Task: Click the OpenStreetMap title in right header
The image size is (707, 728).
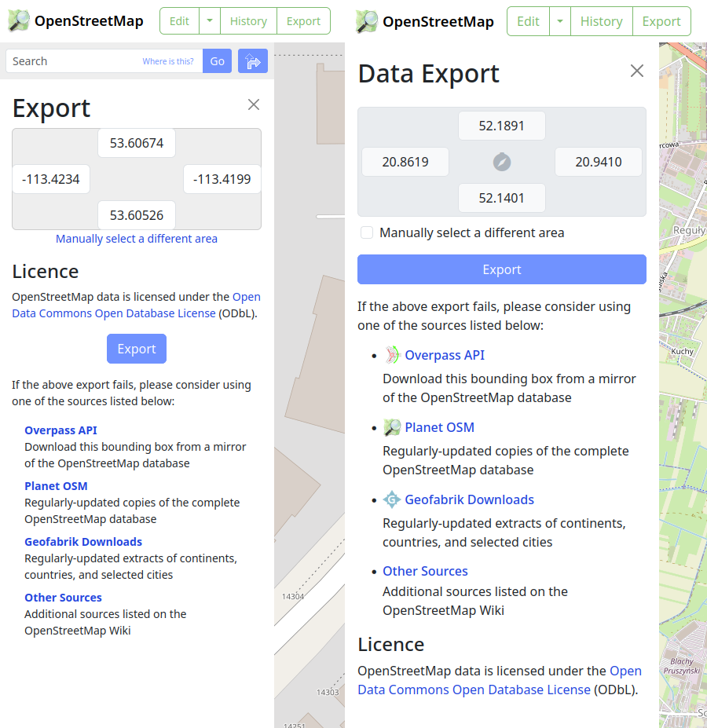Action: click(x=438, y=22)
